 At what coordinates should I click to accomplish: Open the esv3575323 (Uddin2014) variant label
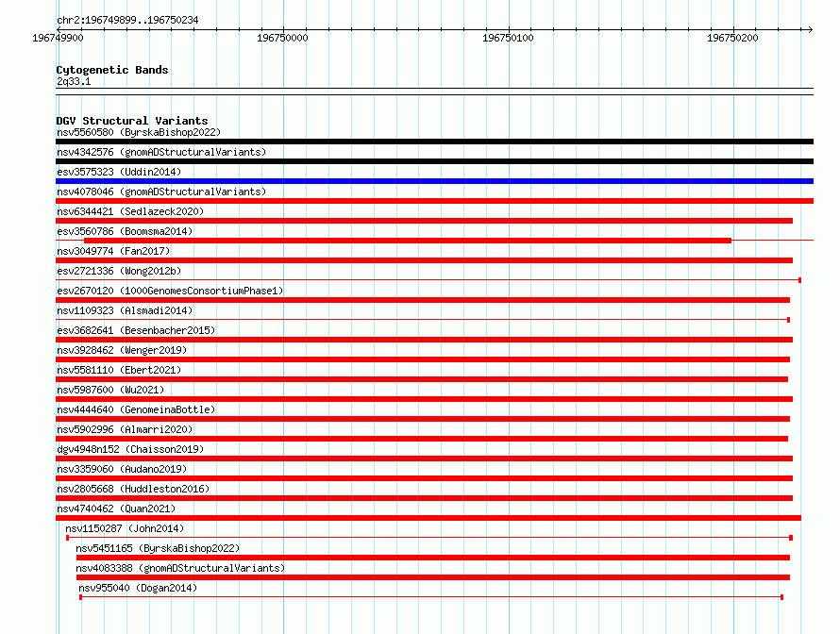pos(119,172)
